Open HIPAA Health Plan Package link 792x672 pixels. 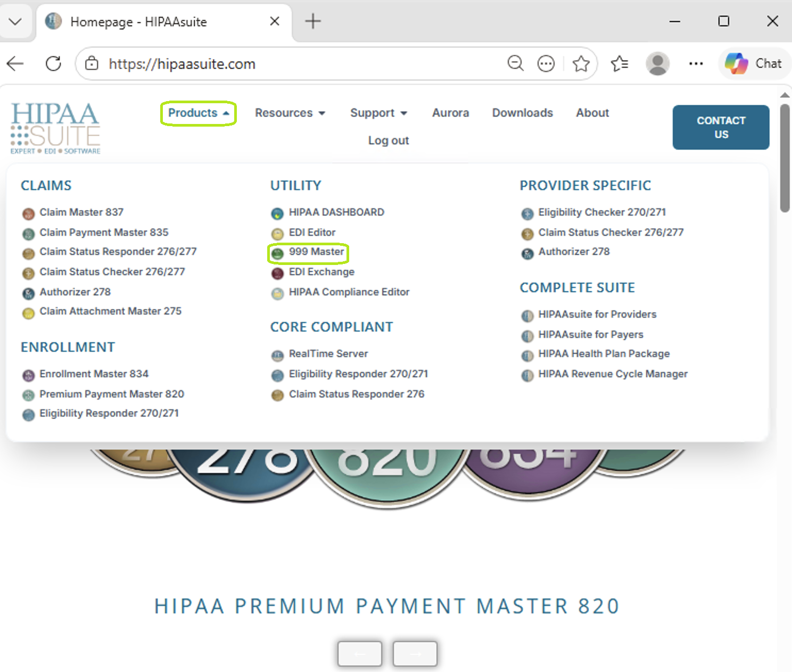coord(604,354)
